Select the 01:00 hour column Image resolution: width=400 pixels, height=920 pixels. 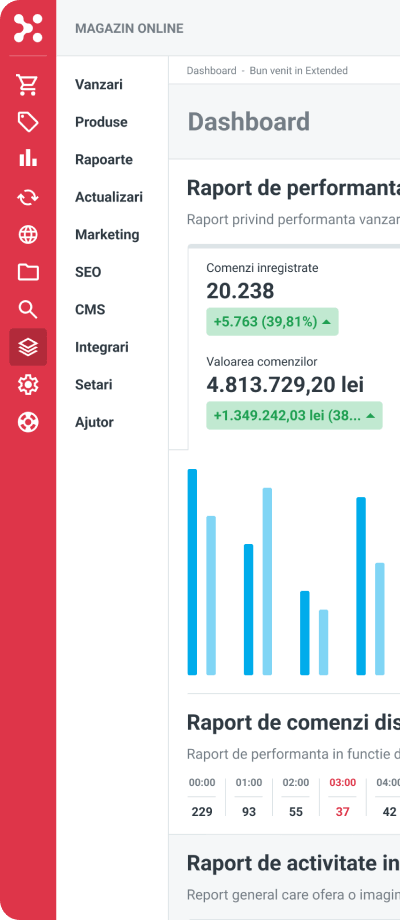(249, 797)
